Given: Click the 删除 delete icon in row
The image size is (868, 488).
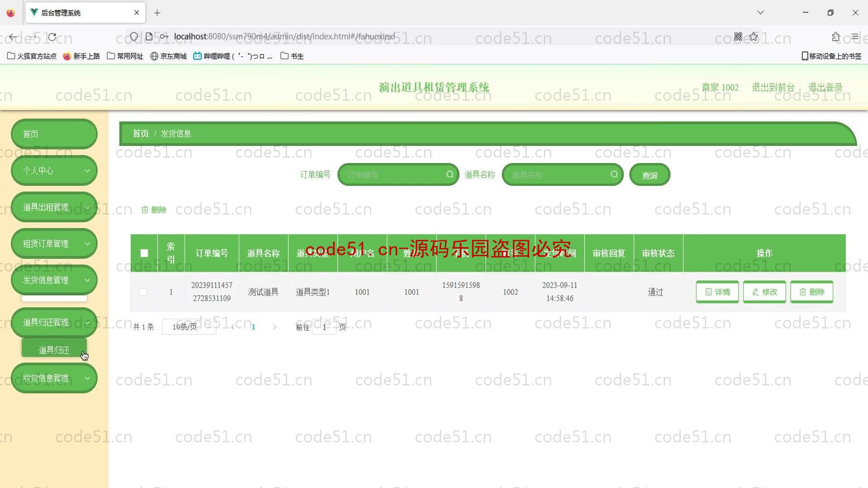Looking at the screenshot, I should (812, 291).
